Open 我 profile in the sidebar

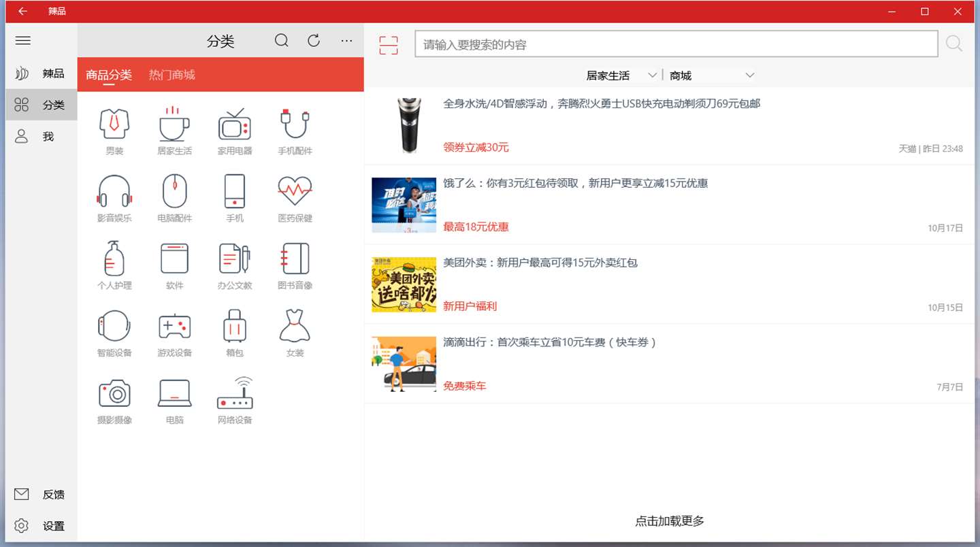tap(41, 137)
